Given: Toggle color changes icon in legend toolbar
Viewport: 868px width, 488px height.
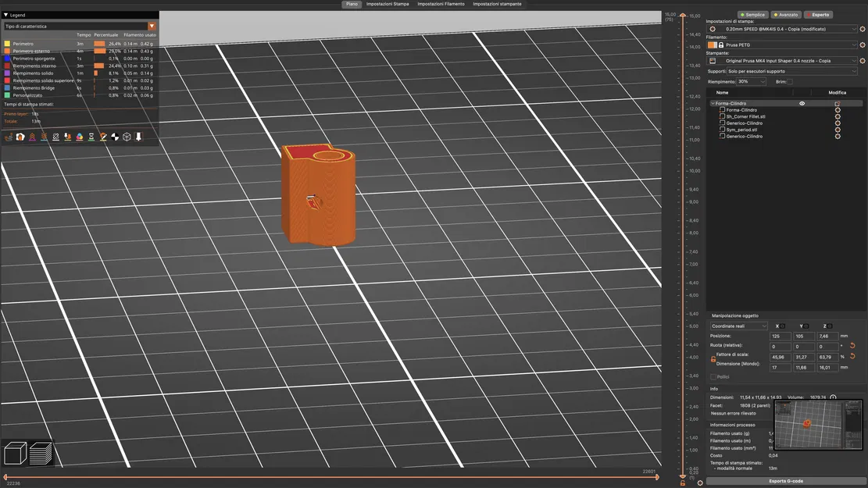Looking at the screenshot, I should 79,137.
